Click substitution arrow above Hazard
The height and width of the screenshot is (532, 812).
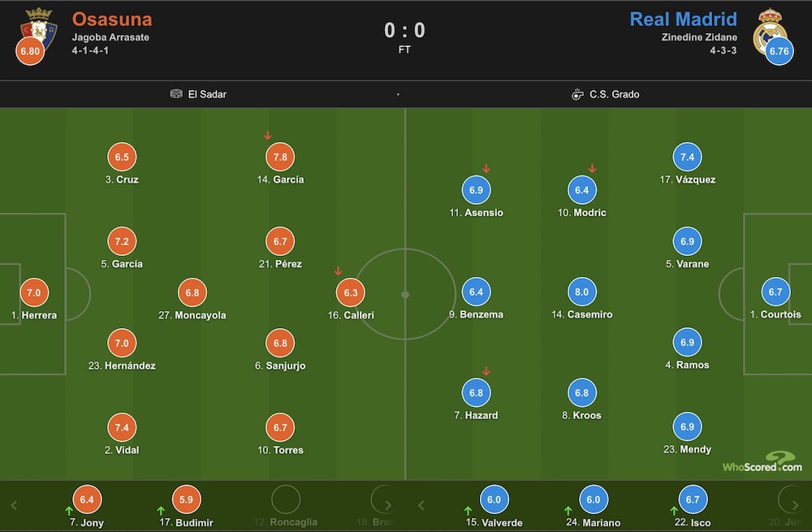(486, 371)
